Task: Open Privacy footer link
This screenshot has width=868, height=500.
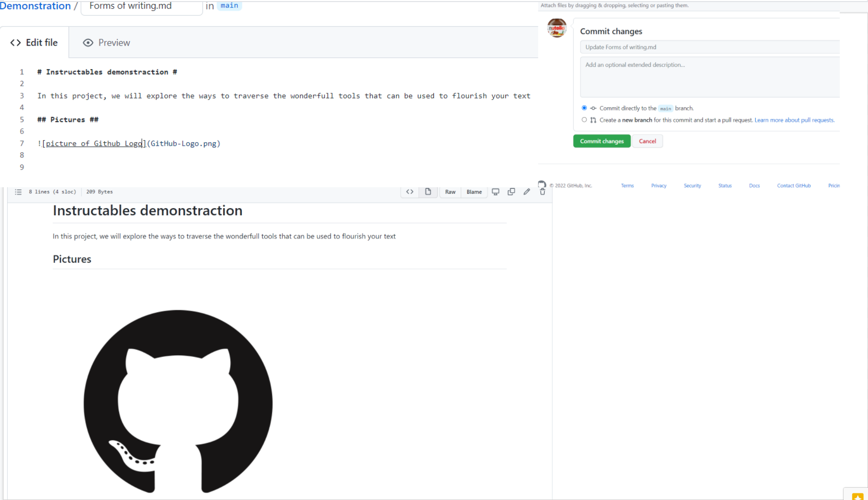Action: click(659, 186)
